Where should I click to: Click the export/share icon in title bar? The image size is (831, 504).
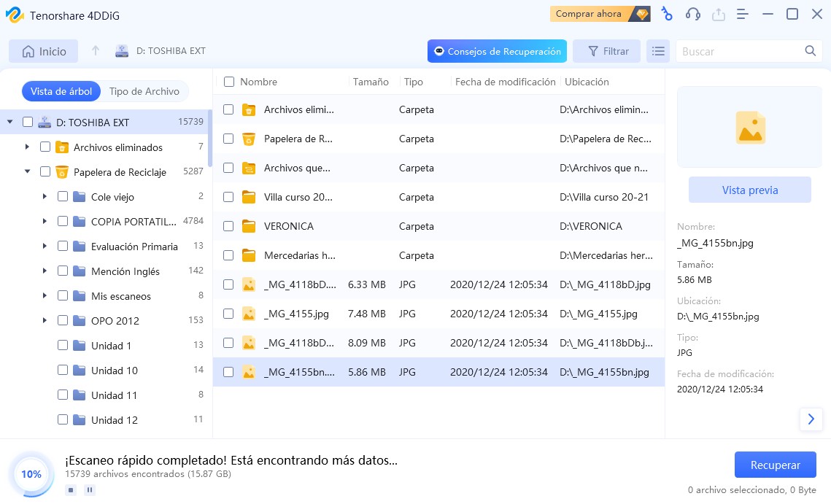pos(718,15)
